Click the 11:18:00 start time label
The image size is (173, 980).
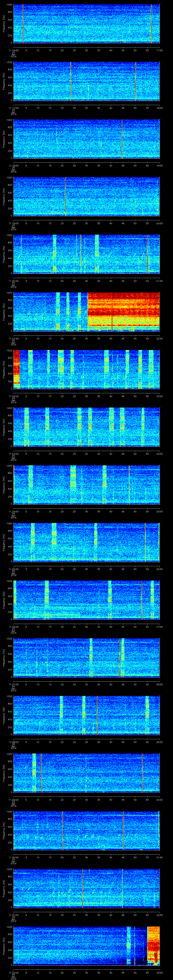[13, 166]
